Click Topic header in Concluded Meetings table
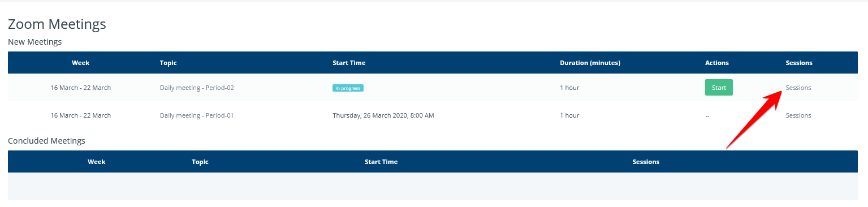The height and width of the screenshot is (207, 868). tap(200, 162)
